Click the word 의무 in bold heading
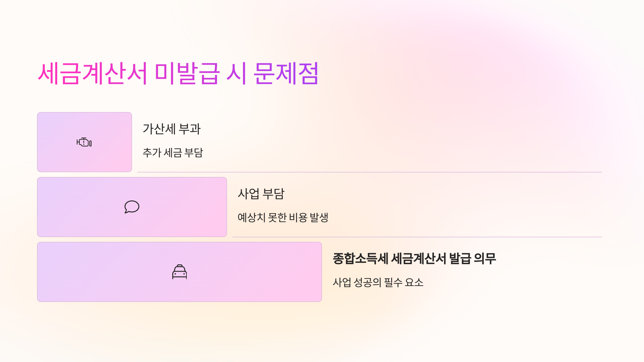The image size is (644, 362). 485,258
